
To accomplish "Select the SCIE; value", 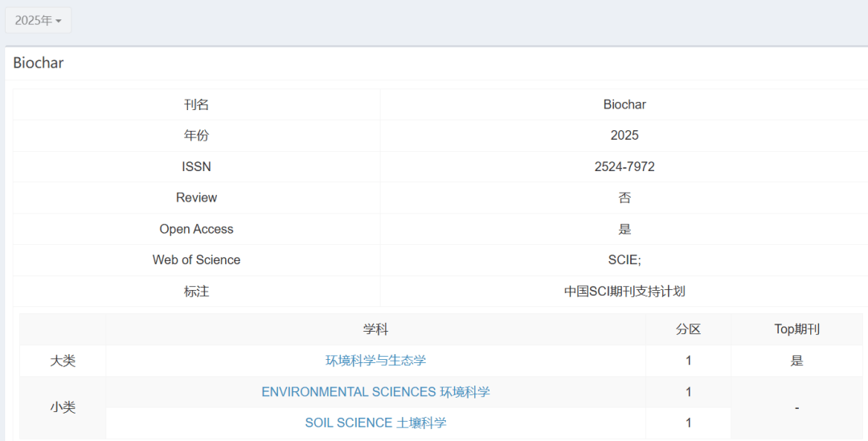I will (x=624, y=260).
